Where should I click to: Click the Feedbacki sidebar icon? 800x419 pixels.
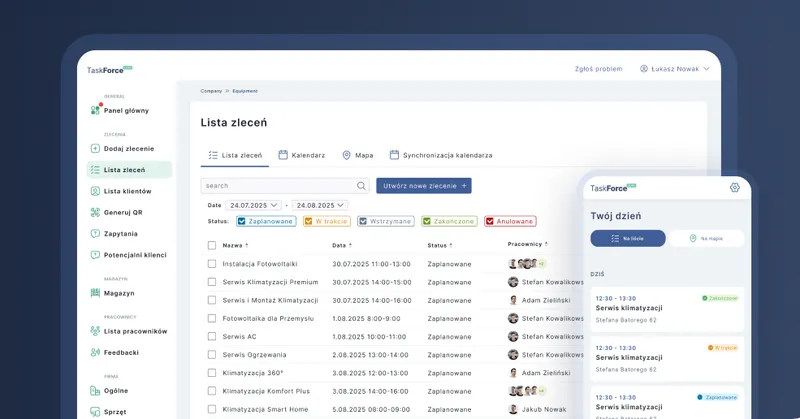(x=95, y=352)
